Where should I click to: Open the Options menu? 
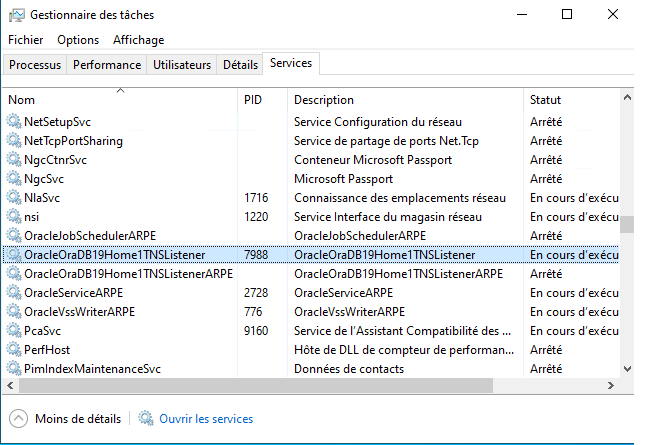(78, 40)
